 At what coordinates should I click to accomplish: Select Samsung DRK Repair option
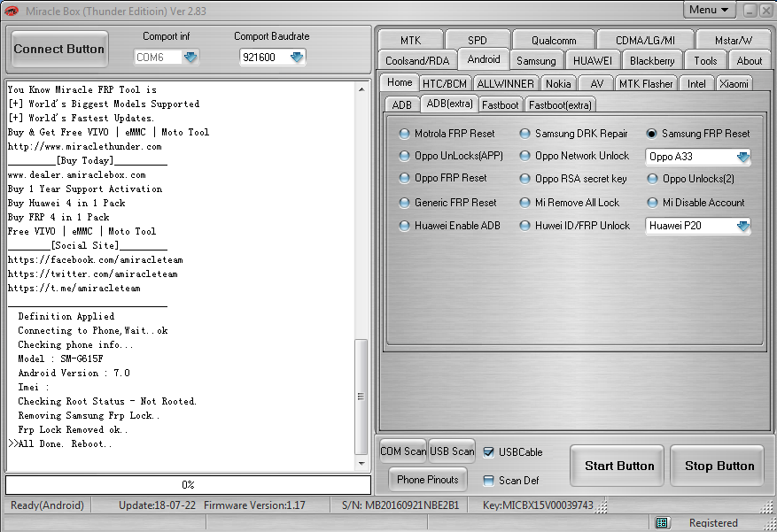(x=573, y=134)
